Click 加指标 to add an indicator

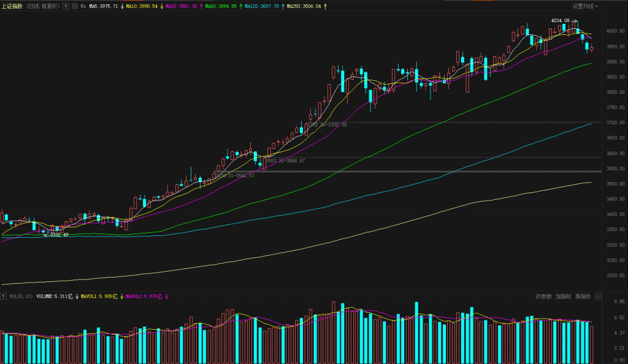click(x=564, y=296)
